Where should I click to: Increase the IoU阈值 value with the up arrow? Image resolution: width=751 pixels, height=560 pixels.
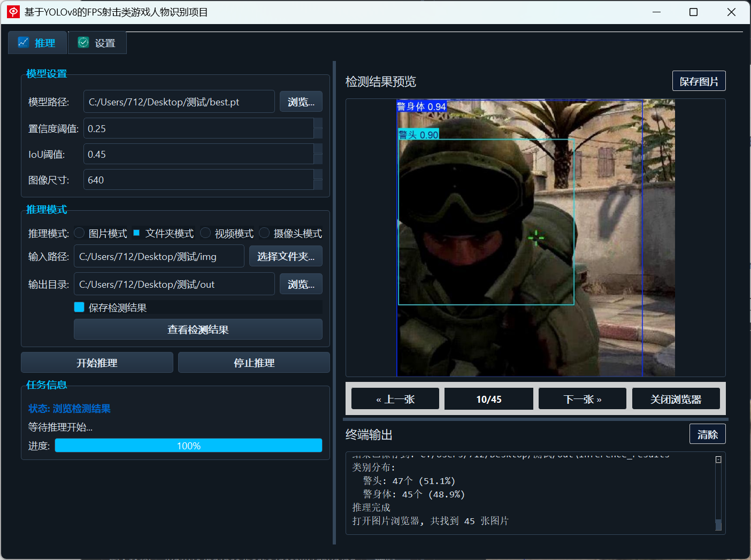coord(318,149)
